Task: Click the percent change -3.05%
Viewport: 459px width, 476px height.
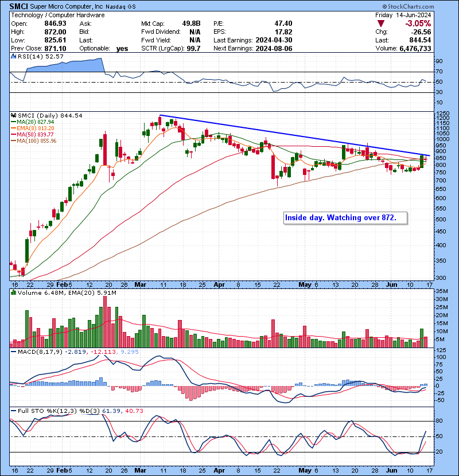Action: click(x=418, y=24)
